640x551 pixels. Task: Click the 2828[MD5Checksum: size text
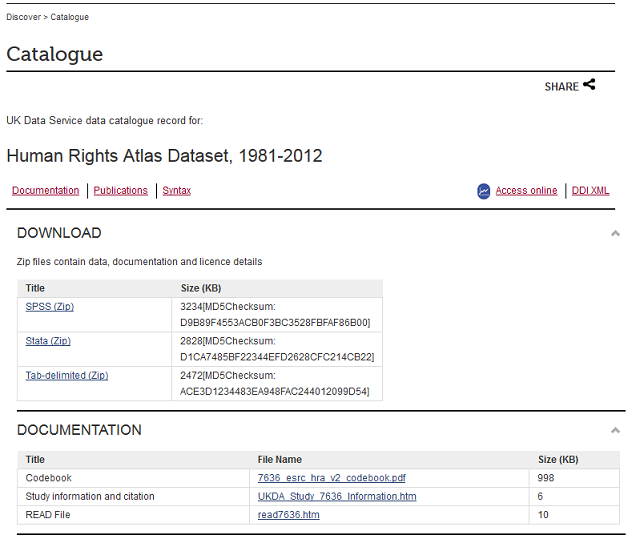(x=228, y=341)
